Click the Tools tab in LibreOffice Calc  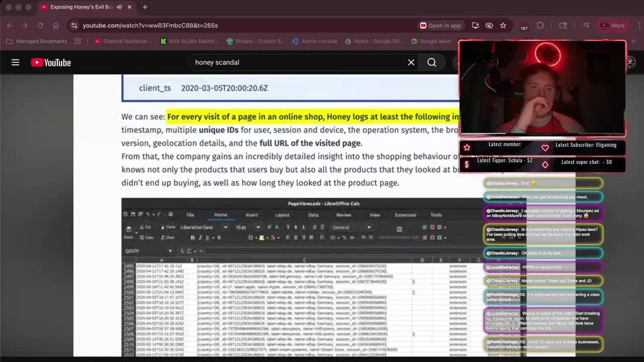click(436, 215)
